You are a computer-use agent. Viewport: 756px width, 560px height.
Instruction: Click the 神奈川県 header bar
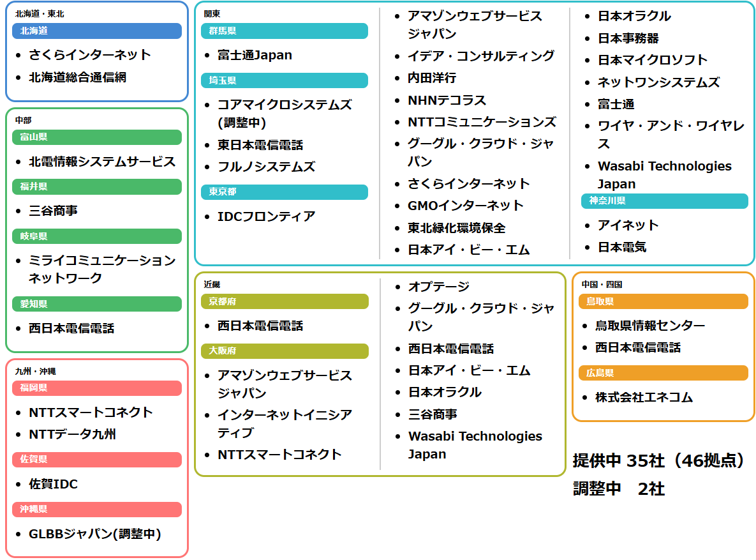[664, 201]
